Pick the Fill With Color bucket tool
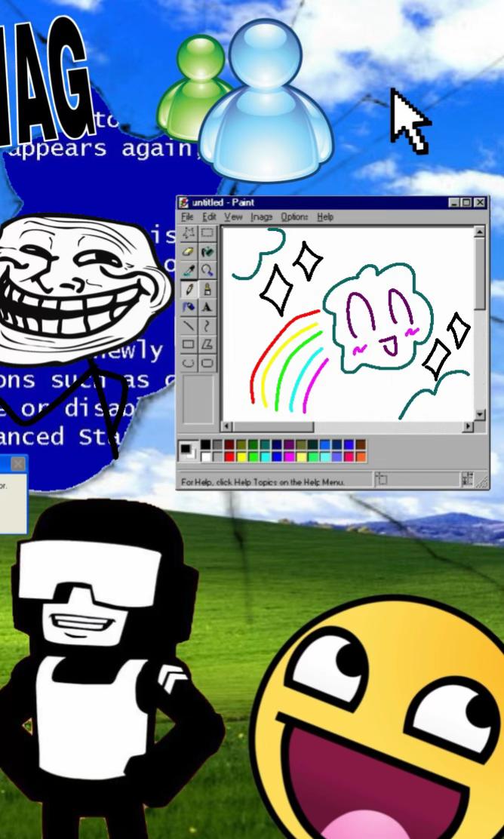The height and width of the screenshot is (839, 504). tap(207, 251)
